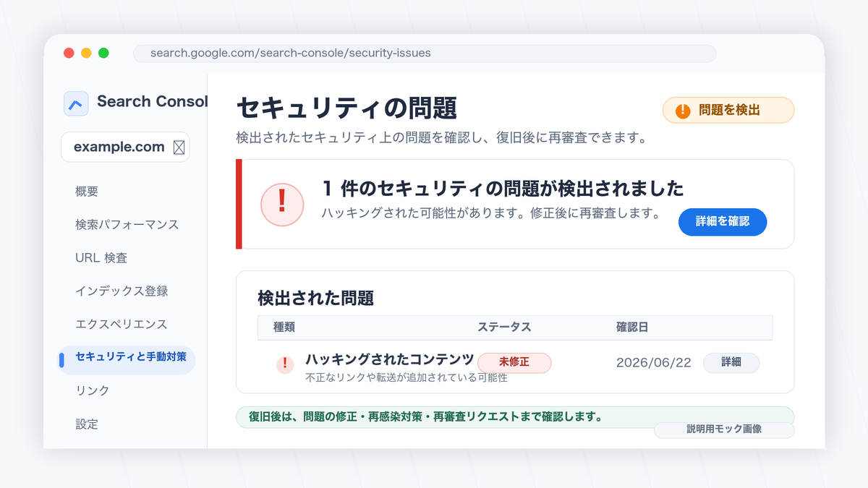Navigate to エクスペリエンス menu item
This screenshot has height=488, width=868.
point(121,325)
